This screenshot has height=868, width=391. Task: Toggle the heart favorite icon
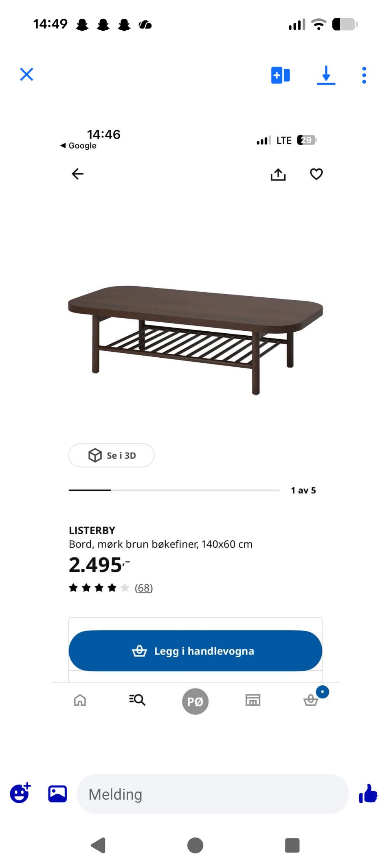pos(316,174)
